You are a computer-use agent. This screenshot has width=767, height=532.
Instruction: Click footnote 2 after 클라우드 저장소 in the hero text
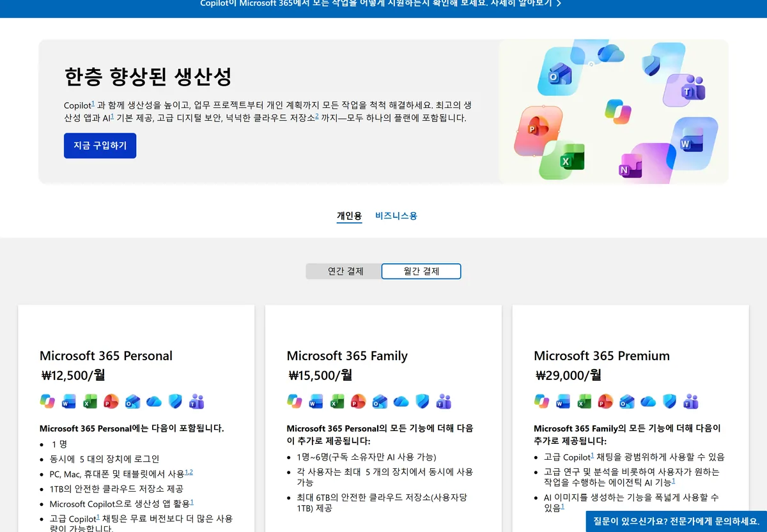[x=317, y=116]
